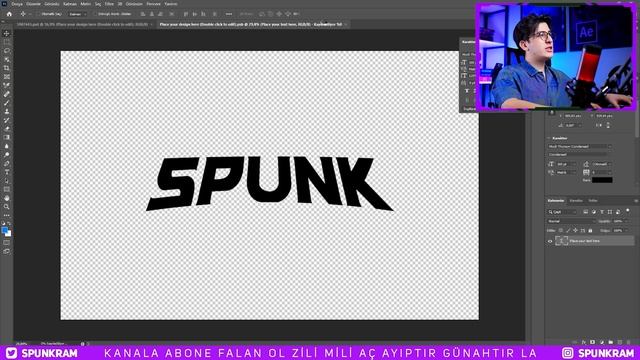Image resolution: width=640 pixels, height=360 pixels.
Task: Toggle Quick Mask mode icon
Action: [x=7, y=242]
